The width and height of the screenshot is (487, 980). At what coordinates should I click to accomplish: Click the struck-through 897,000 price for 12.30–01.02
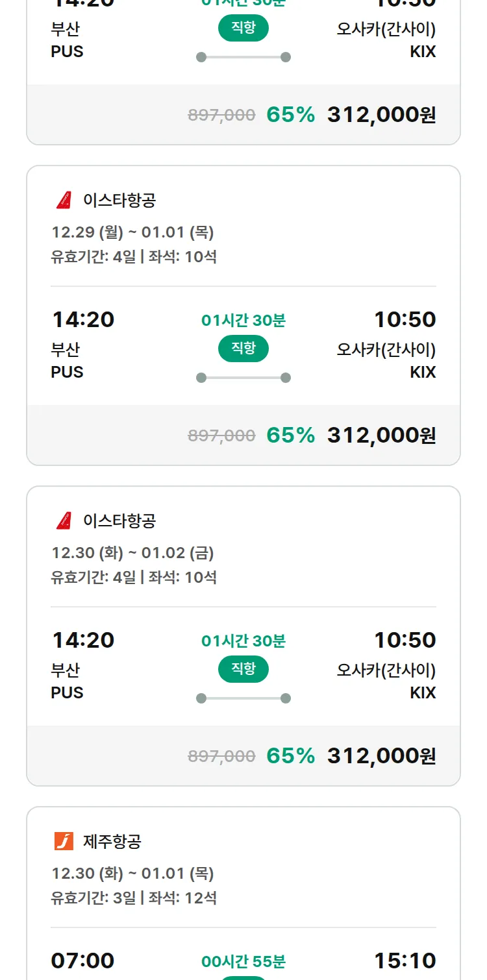pyautogui.click(x=221, y=756)
